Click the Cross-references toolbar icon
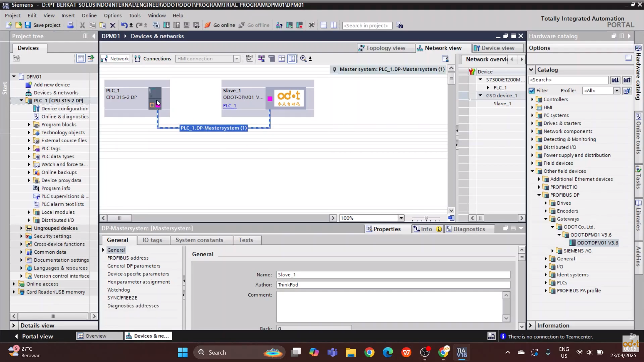The width and height of the screenshot is (644, 362). (x=311, y=25)
